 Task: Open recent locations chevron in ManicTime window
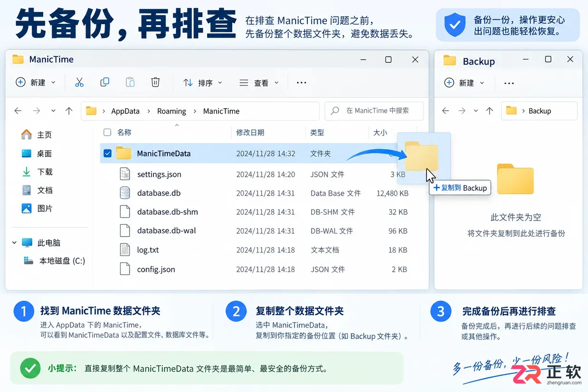pyautogui.click(x=53, y=111)
